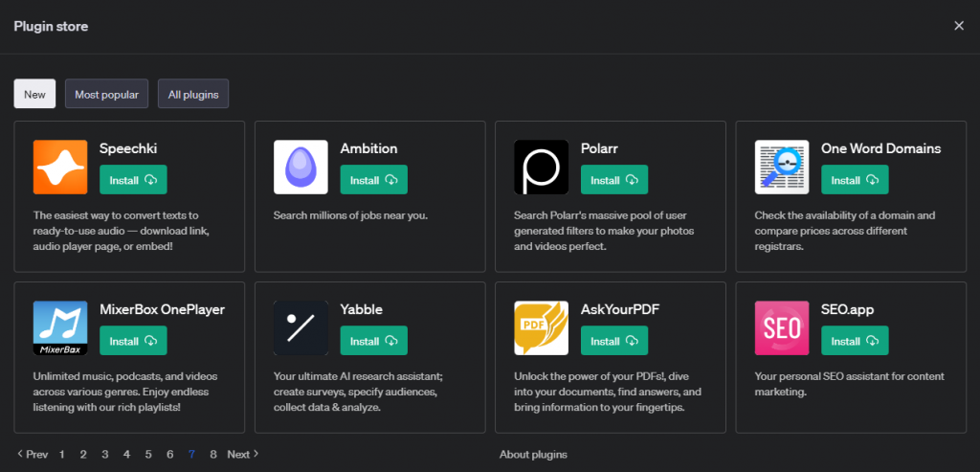
Task: Install the AskYourPDF plugin
Action: [613, 341]
